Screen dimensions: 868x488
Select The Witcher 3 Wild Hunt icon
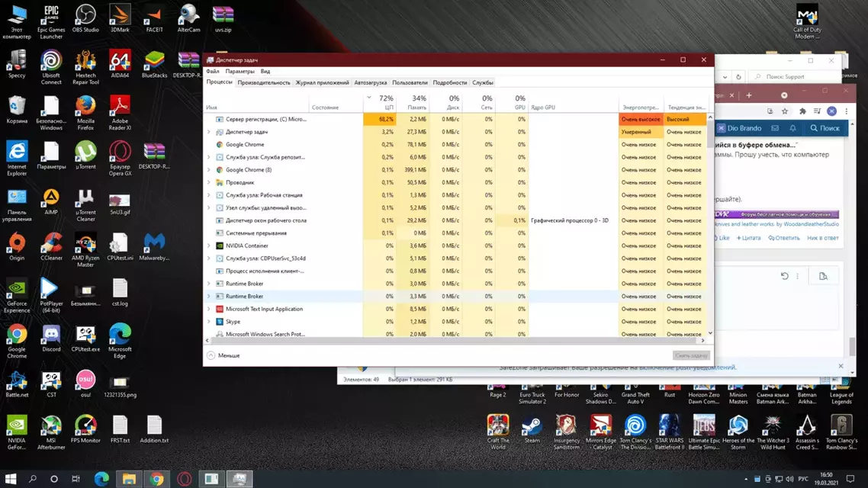pyautogui.click(x=772, y=432)
